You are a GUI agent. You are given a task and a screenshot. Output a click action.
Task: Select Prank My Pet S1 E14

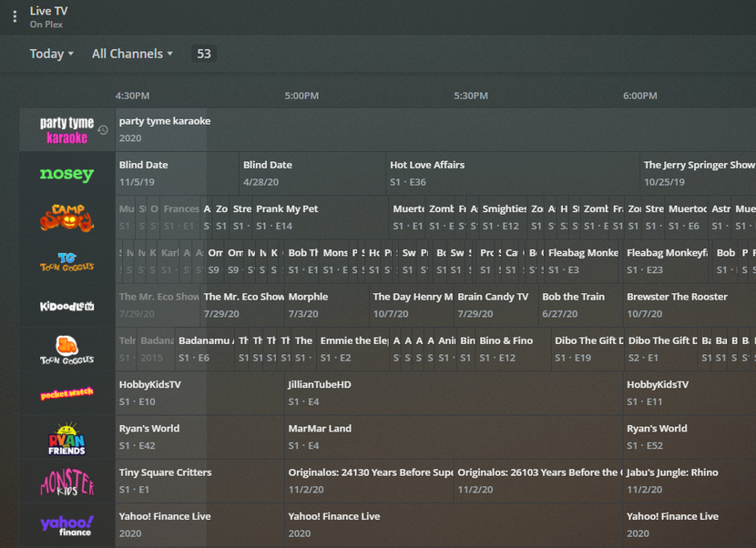(x=320, y=218)
